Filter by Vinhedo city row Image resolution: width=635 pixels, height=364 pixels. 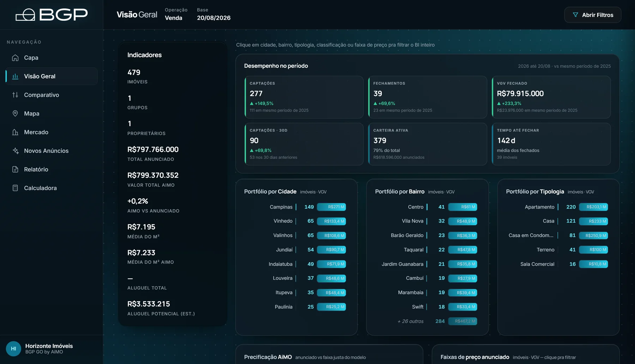click(x=296, y=221)
